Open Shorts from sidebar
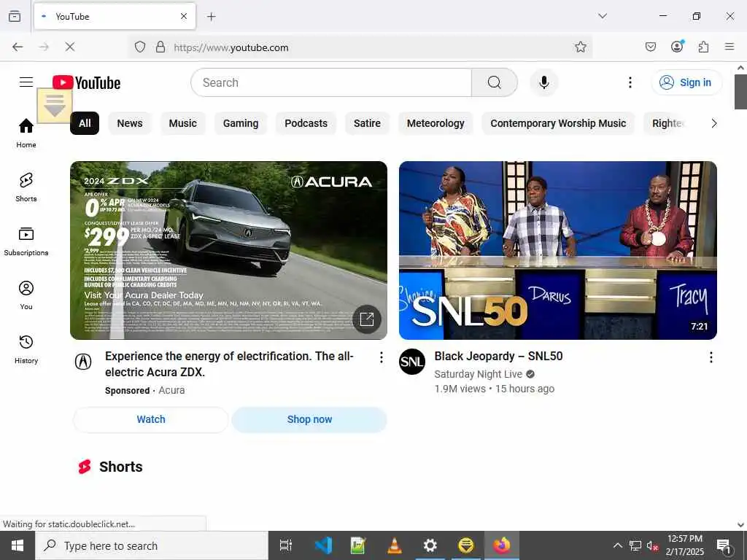This screenshot has width=747, height=560. click(x=26, y=187)
